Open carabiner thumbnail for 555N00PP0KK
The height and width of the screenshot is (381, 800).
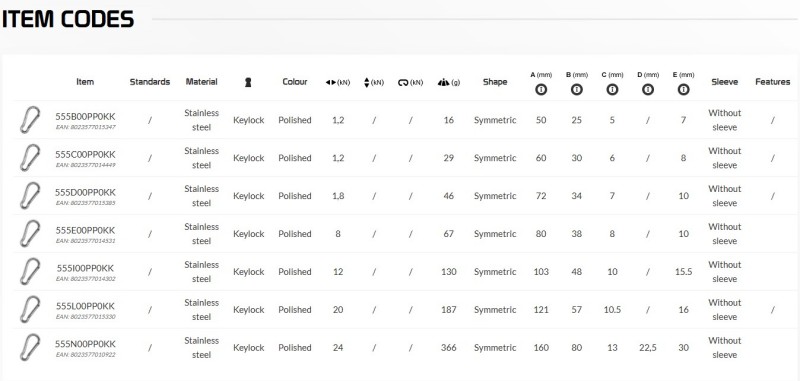point(30,347)
